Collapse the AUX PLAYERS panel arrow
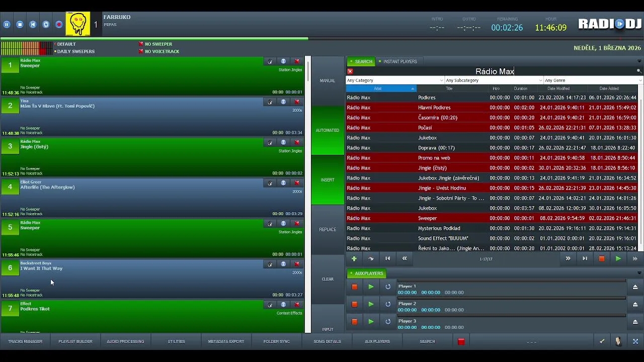This screenshot has height=362, width=644. (x=639, y=273)
